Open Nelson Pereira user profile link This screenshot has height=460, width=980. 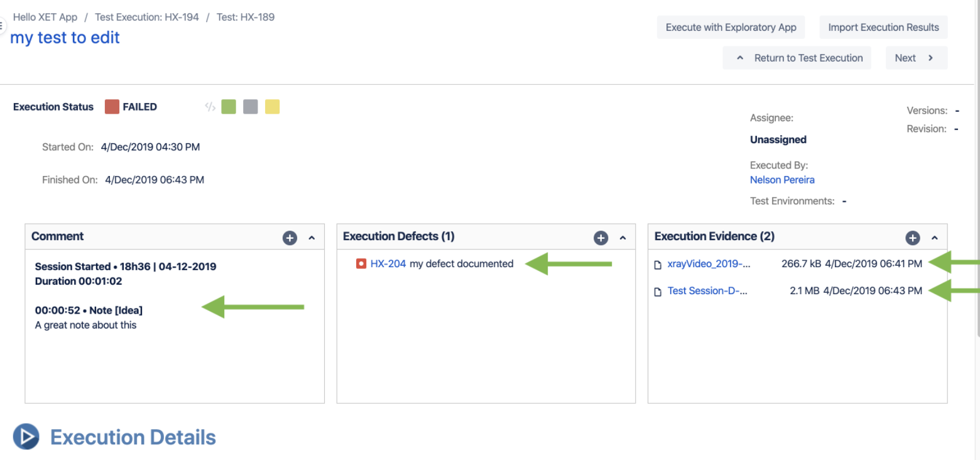[782, 180]
